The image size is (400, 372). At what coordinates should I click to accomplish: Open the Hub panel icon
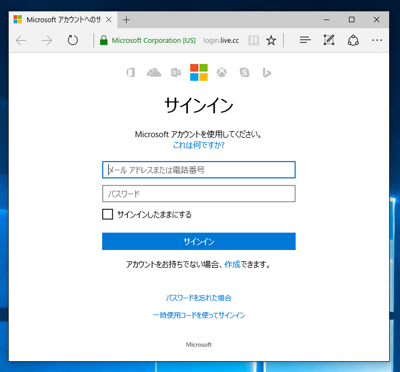pyautogui.click(x=305, y=40)
